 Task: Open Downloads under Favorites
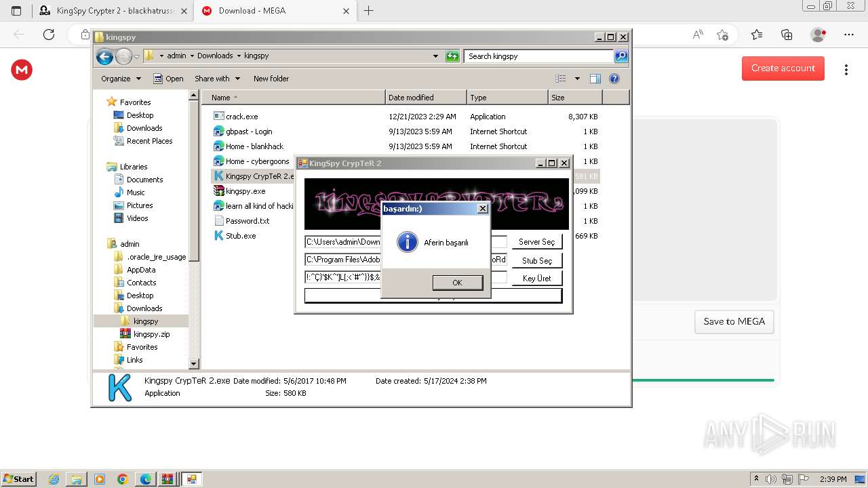point(144,128)
